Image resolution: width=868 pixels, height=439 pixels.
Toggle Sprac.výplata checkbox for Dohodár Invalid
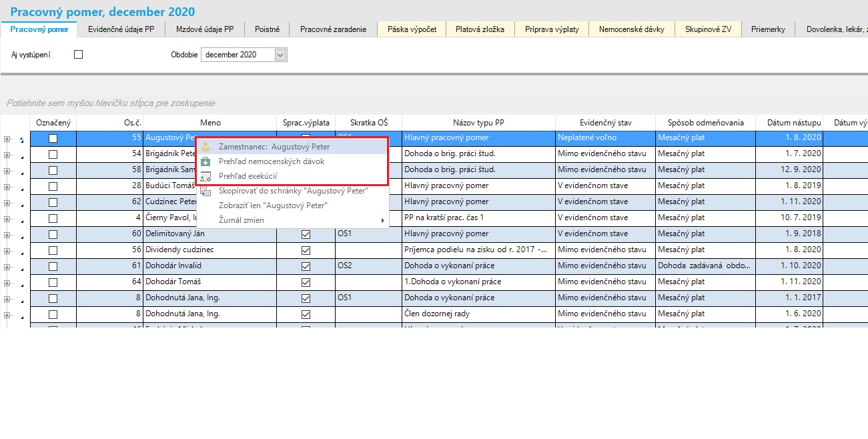pyautogui.click(x=306, y=266)
